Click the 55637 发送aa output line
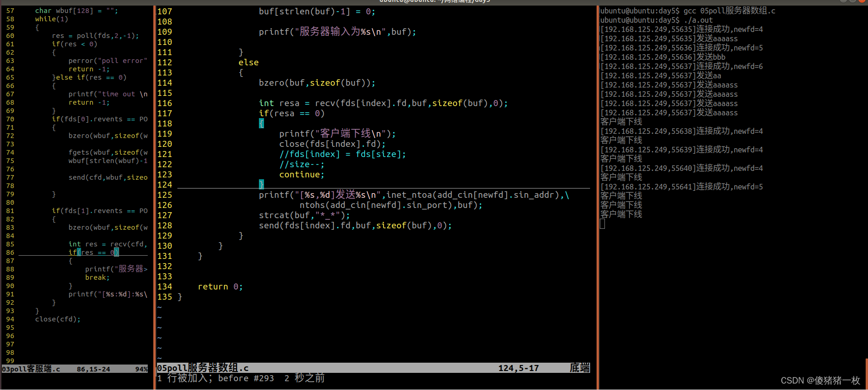The width and height of the screenshot is (868, 390). pyautogui.click(x=660, y=75)
